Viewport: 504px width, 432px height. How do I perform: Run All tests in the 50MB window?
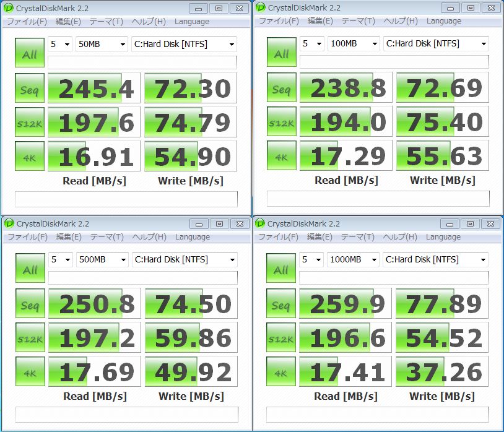coord(30,53)
